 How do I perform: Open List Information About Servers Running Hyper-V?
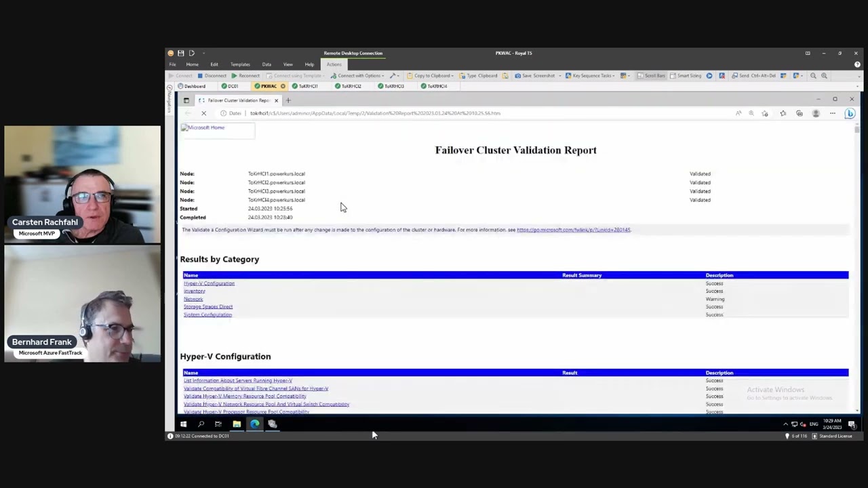coord(238,381)
